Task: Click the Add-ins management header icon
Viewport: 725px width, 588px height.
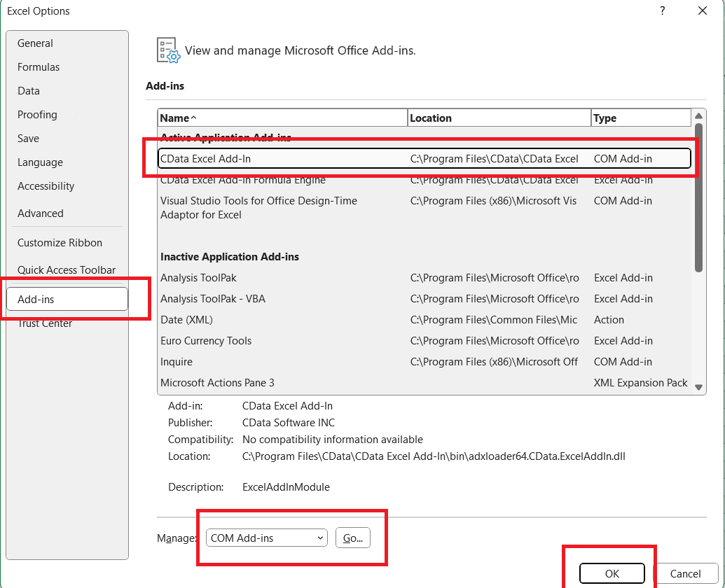Action: [168, 50]
